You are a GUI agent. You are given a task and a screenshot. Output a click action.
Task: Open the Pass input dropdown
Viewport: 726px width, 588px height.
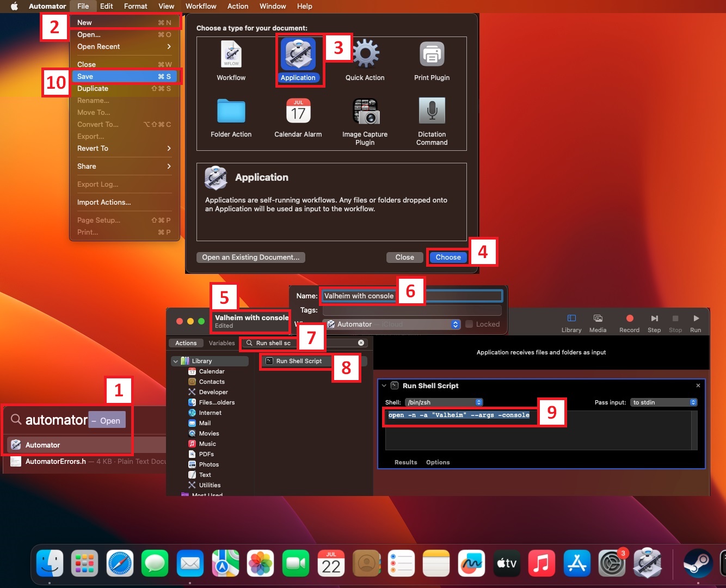tap(664, 402)
